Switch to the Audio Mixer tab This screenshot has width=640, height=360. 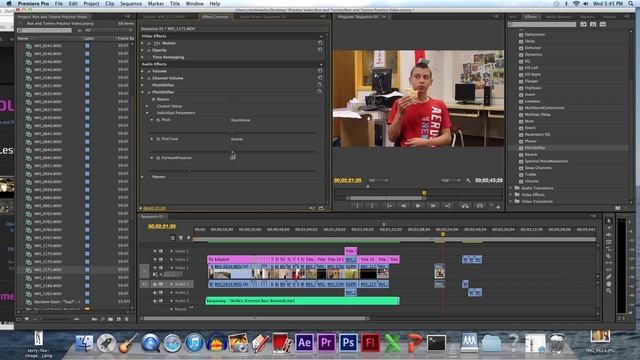click(263, 17)
